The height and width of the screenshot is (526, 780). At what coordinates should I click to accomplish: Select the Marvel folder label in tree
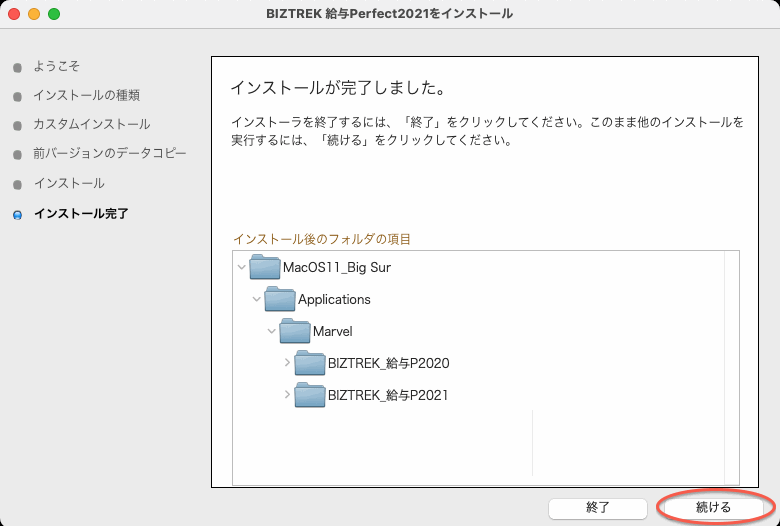pyautogui.click(x=333, y=331)
